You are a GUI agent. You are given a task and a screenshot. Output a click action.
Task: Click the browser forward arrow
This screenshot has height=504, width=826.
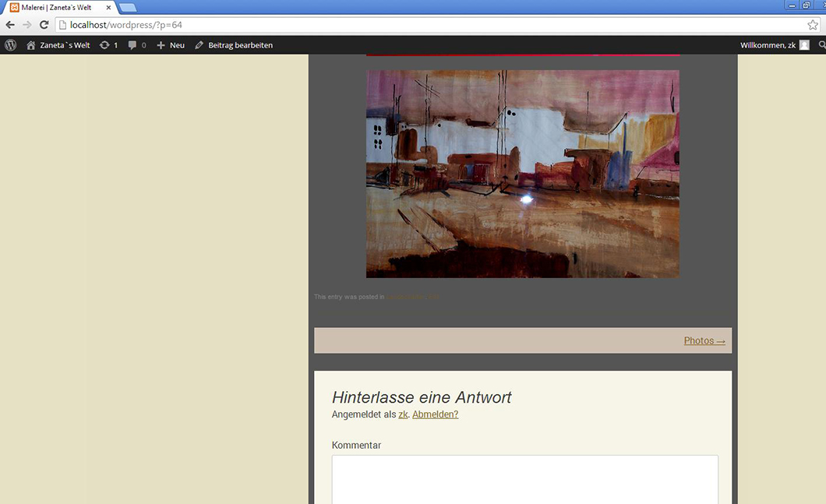[x=26, y=25]
